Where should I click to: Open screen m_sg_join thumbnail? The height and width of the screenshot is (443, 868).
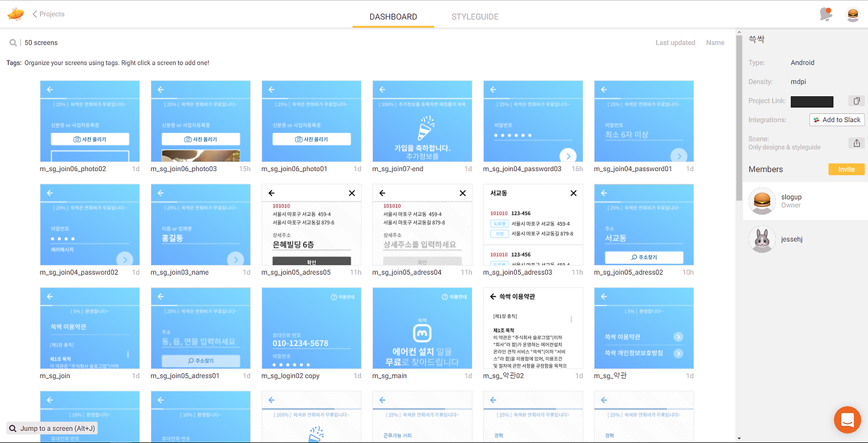point(90,328)
